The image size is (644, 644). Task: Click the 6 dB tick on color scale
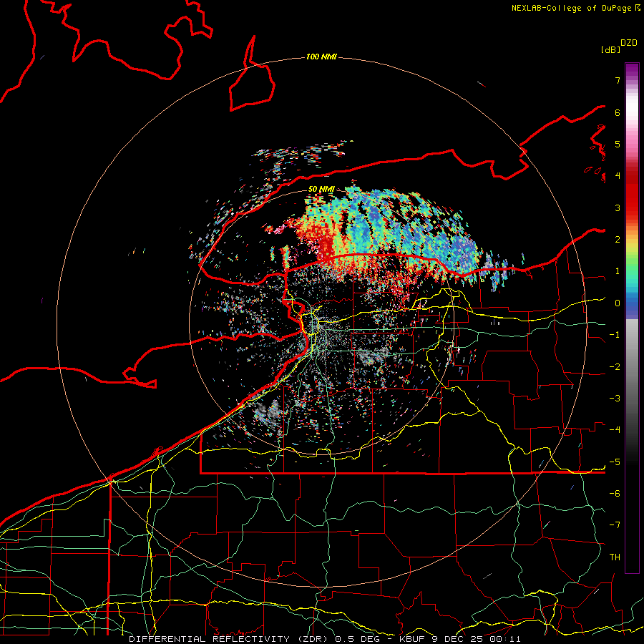click(618, 112)
